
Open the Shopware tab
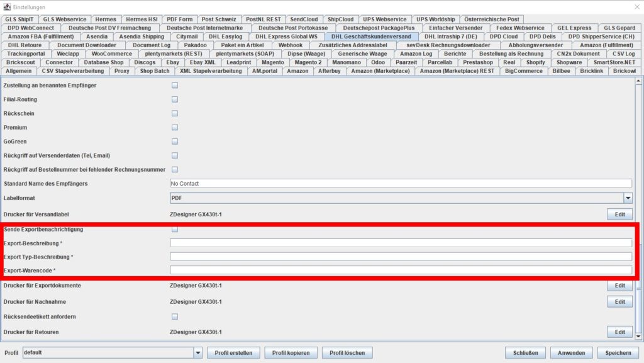tap(569, 62)
